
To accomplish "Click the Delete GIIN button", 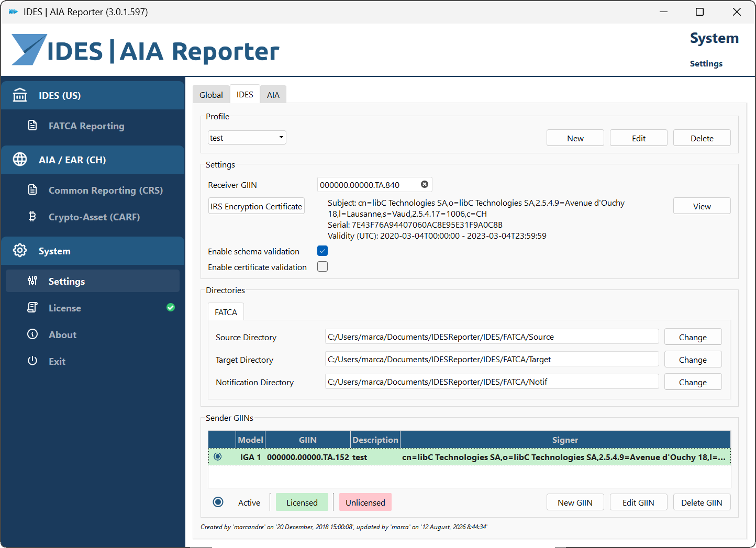I will 702,502.
